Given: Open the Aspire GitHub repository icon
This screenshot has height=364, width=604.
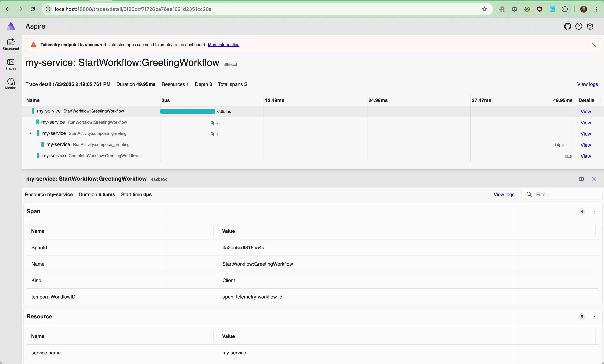Looking at the screenshot, I should tap(567, 26).
